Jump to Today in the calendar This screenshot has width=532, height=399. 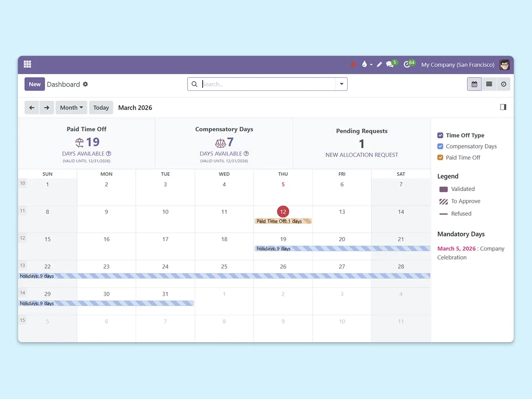[101, 108]
